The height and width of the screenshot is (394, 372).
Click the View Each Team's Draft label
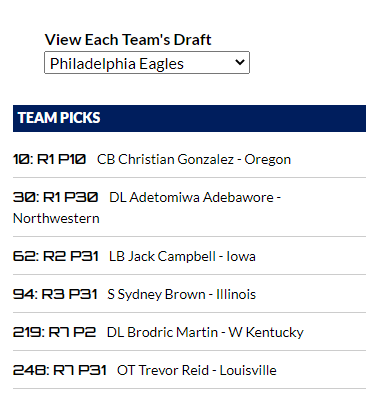(x=128, y=39)
